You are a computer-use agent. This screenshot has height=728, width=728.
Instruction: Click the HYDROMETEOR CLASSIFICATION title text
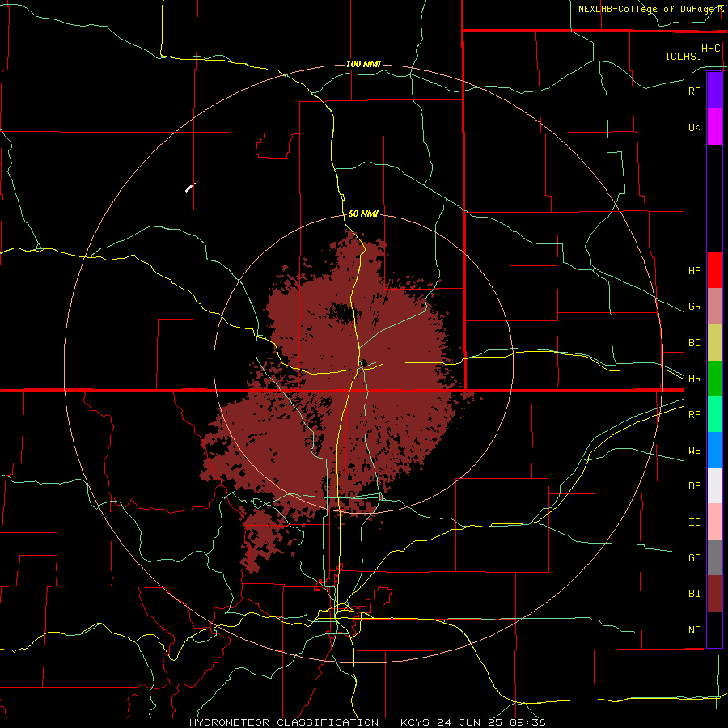(284, 722)
